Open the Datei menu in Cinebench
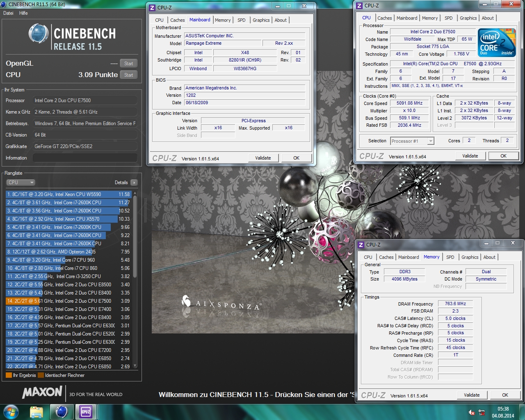The image size is (525, 420). coord(8,13)
